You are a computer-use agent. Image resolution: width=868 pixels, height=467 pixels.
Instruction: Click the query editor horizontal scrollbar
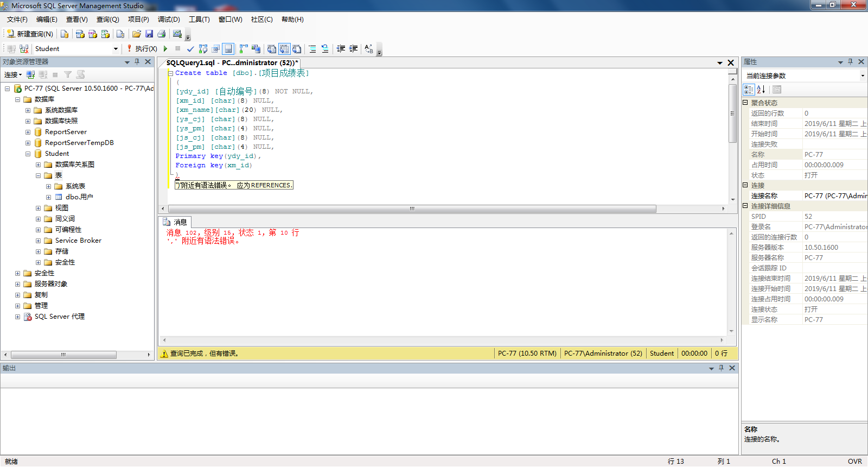tap(412, 209)
